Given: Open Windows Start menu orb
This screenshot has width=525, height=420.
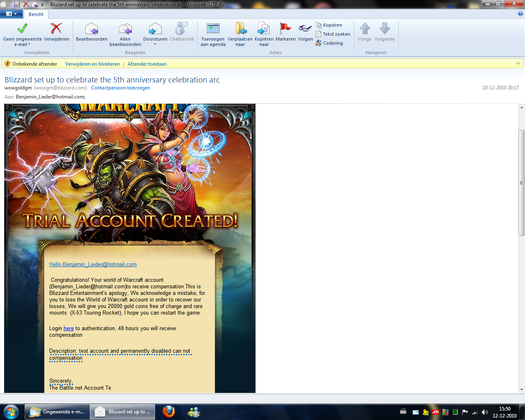Looking at the screenshot, I should (x=11, y=412).
